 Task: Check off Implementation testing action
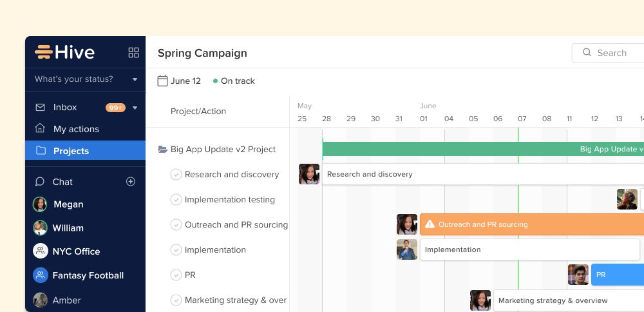pos(176,200)
